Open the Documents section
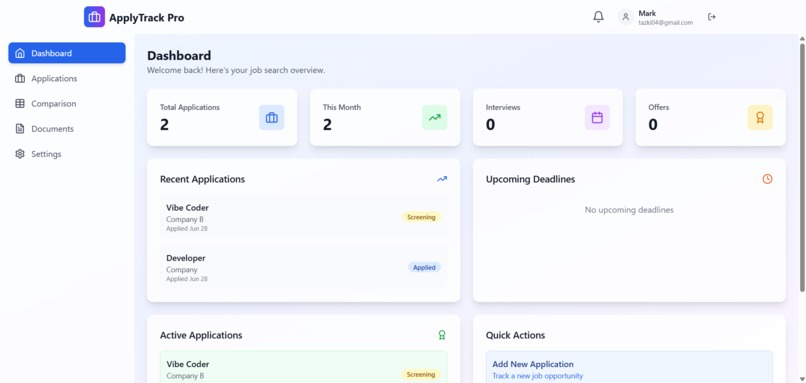806x383 pixels. click(67, 129)
